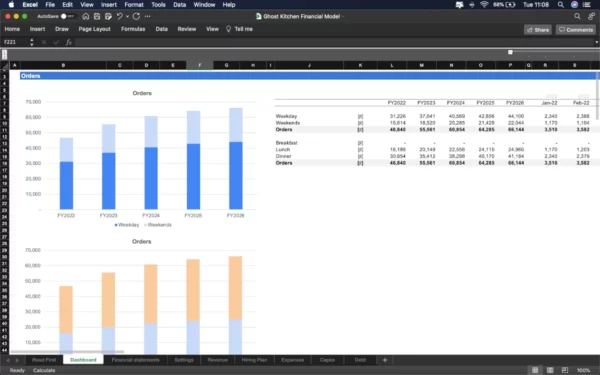Click the Name Box showing F221

15,42
